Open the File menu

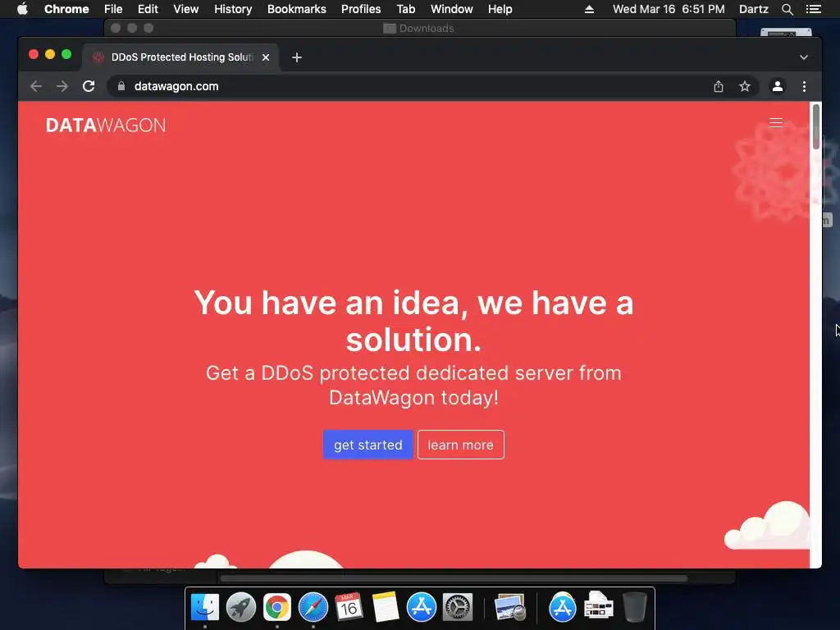point(113,9)
